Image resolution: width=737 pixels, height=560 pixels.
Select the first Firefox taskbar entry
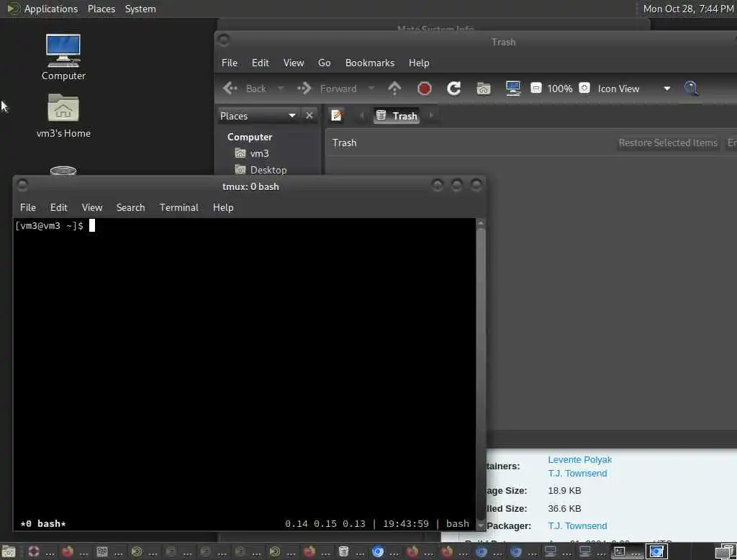pyautogui.click(x=67, y=551)
